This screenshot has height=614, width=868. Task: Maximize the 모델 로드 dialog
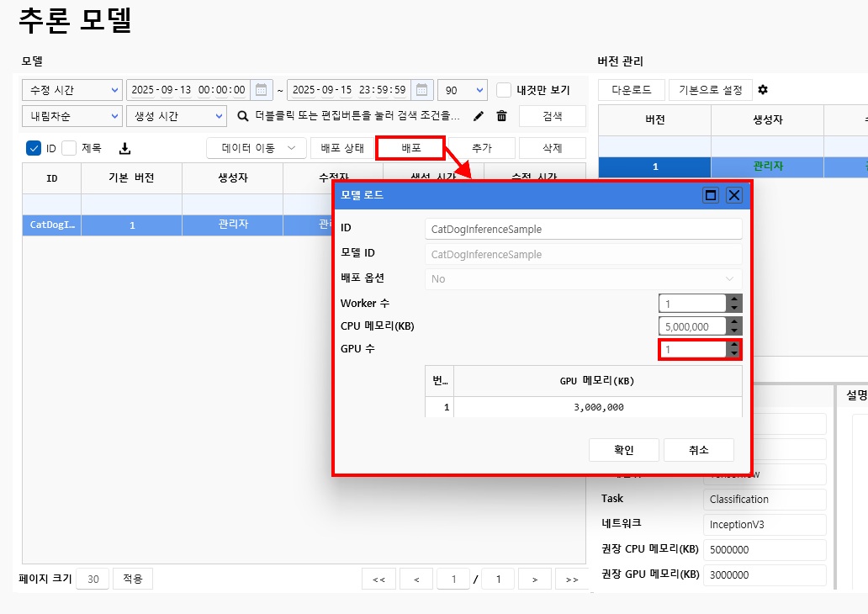tap(711, 195)
